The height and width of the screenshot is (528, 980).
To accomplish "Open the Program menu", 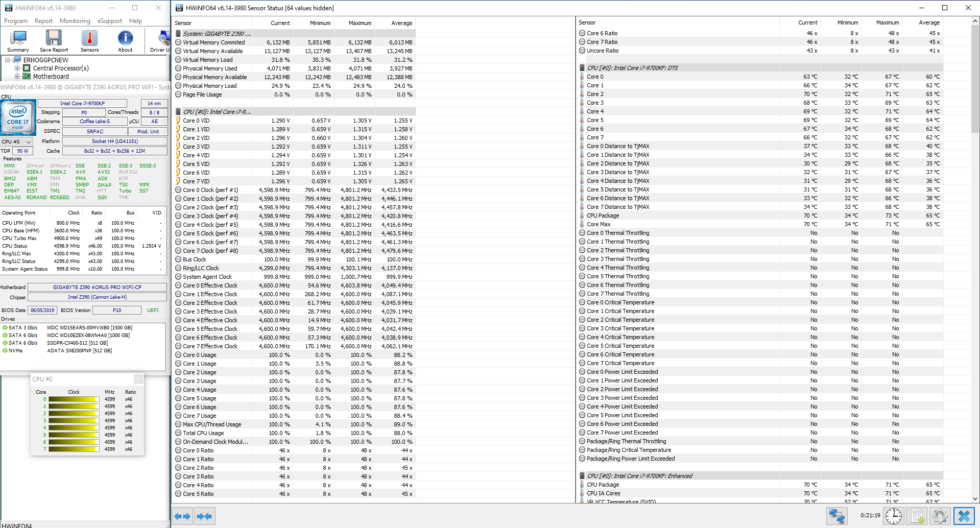I will tap(16, 21).
